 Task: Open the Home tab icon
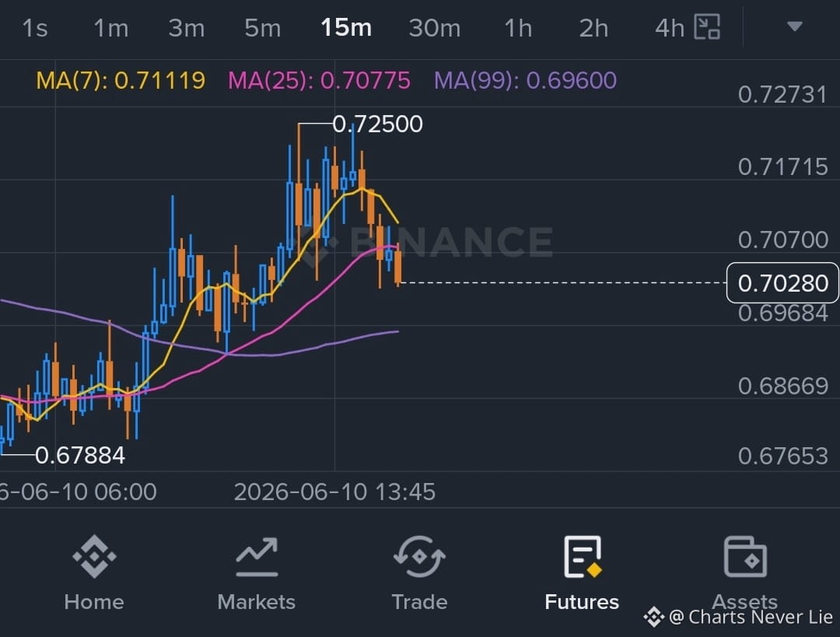94,557
